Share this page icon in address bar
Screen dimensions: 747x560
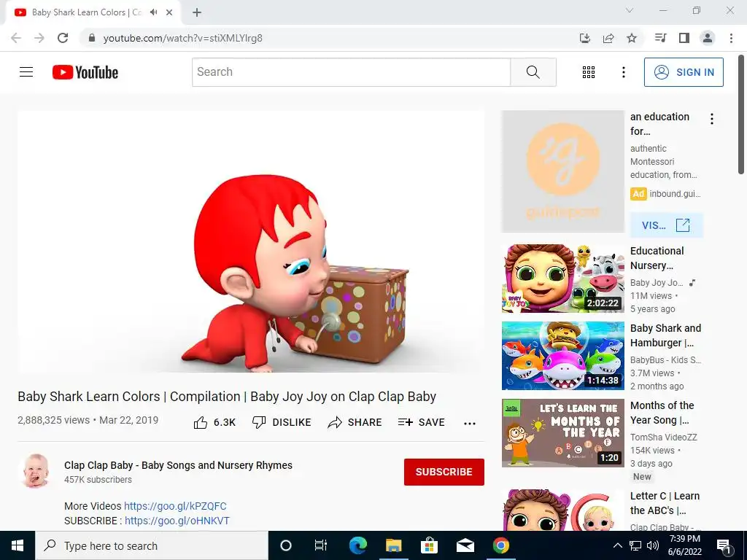(x=608, y=38)
